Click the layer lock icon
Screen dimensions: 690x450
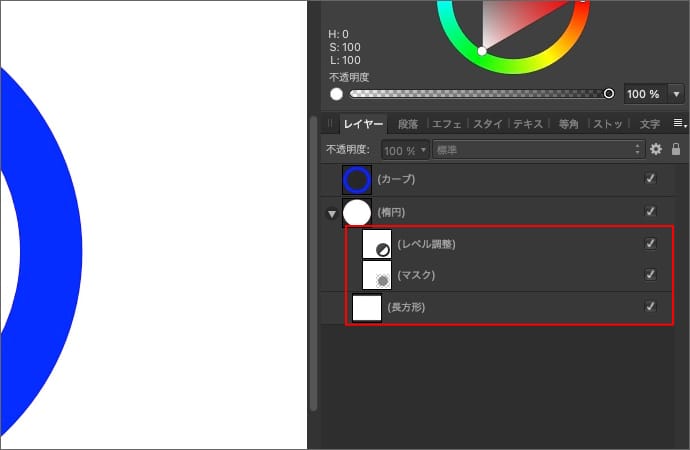(676, 149)
